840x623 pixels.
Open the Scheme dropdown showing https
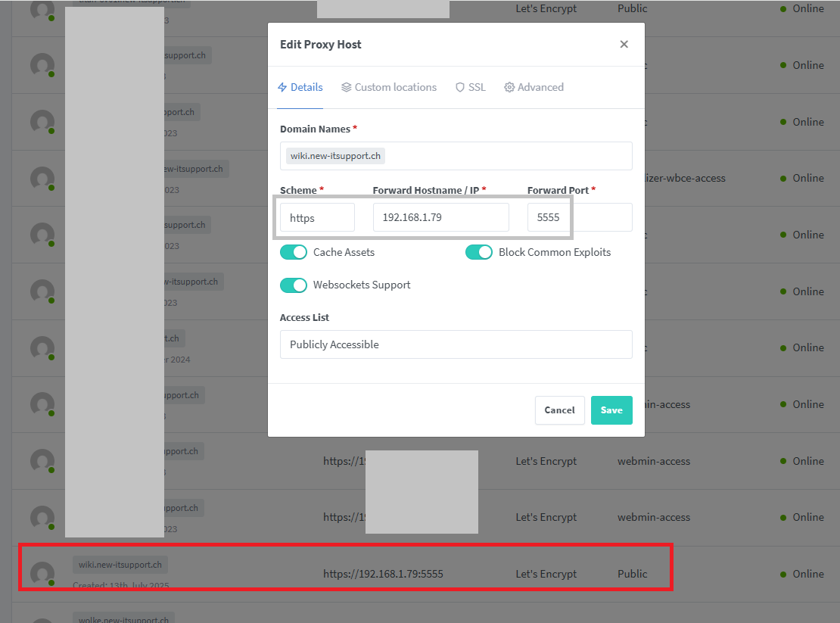tap(317, 217)
